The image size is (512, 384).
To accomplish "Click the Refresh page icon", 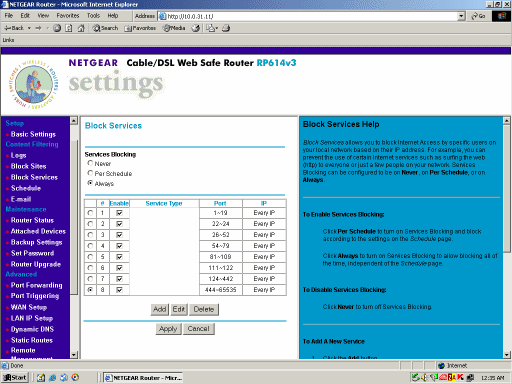I will coord(69,28).
